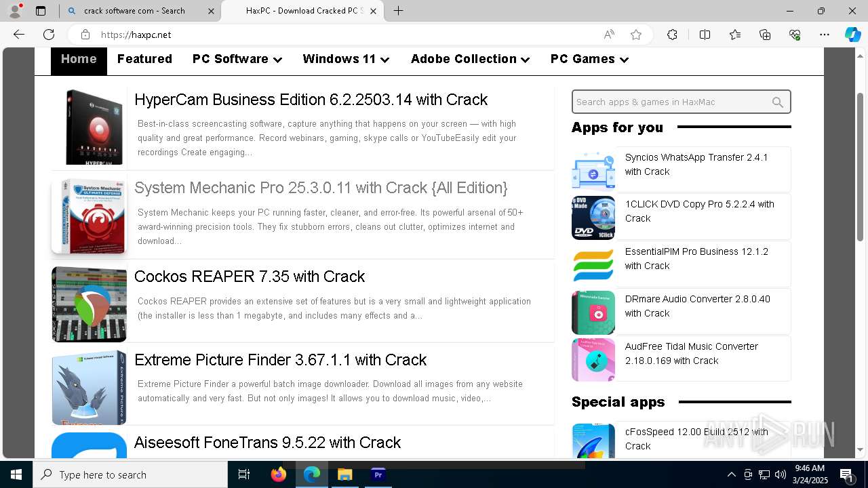
Task: Add this page to favorites star
Action: coord(636,35)
